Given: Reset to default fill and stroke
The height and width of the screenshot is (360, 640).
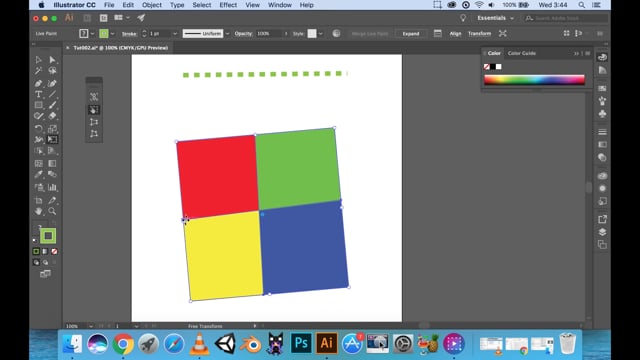Looking at the screenshot, I should 35,241.
